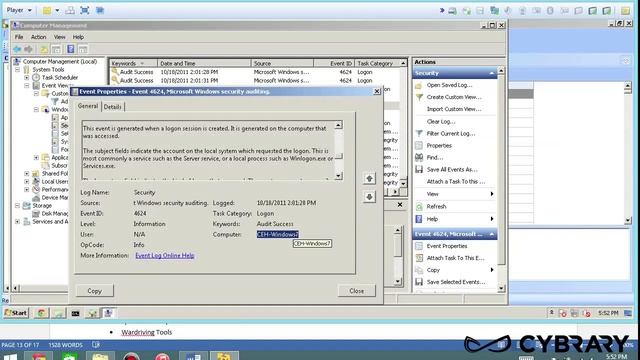640x360 pixels.
Task: Select the 2:01:31 PM Audit Success event row
Action: click(x=255, y=81)
